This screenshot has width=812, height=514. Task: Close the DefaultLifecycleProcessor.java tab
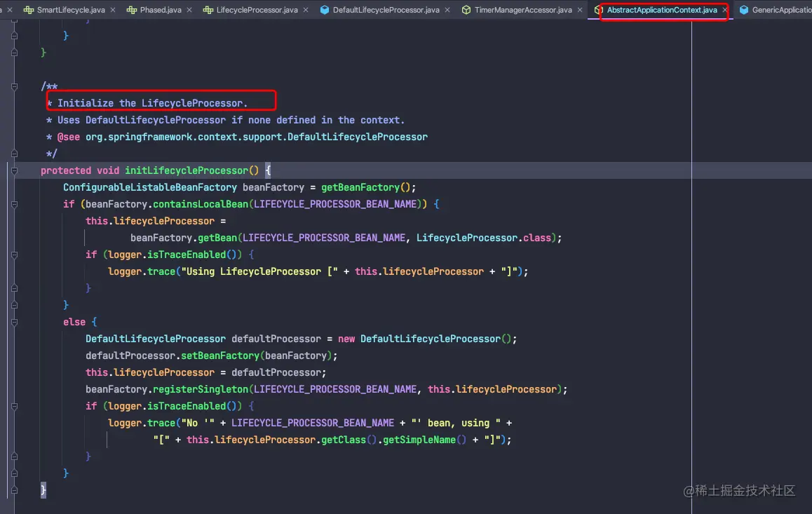pos(447,10)
